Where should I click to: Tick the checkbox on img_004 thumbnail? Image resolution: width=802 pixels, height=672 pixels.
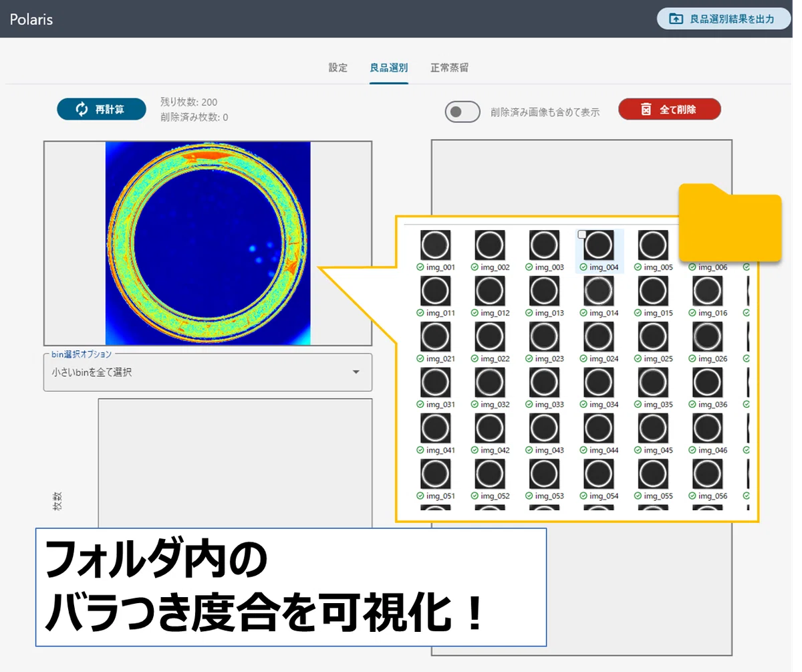[582, 234]
